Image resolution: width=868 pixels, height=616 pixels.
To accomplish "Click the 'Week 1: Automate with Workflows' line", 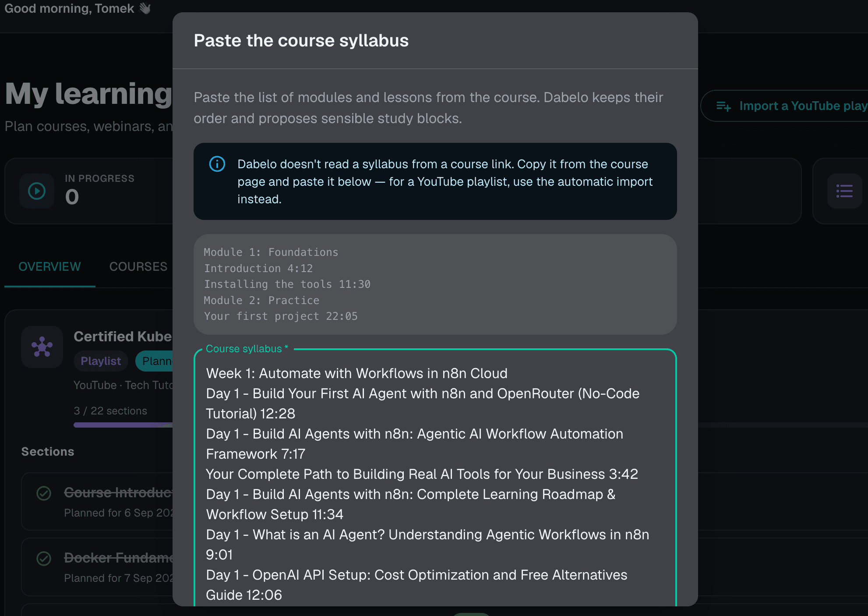I will tap(357, 373).
